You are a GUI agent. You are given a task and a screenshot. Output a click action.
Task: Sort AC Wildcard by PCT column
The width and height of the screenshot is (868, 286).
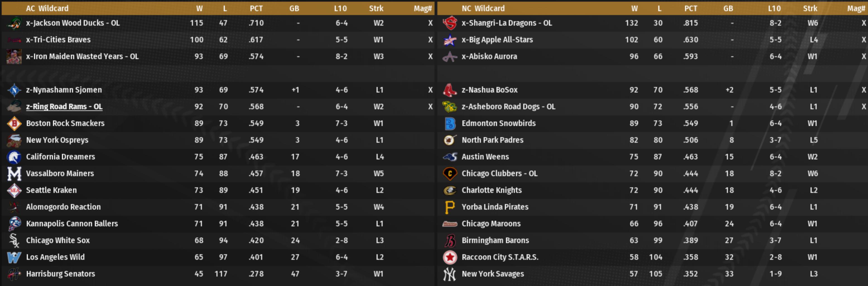point(256,8)
